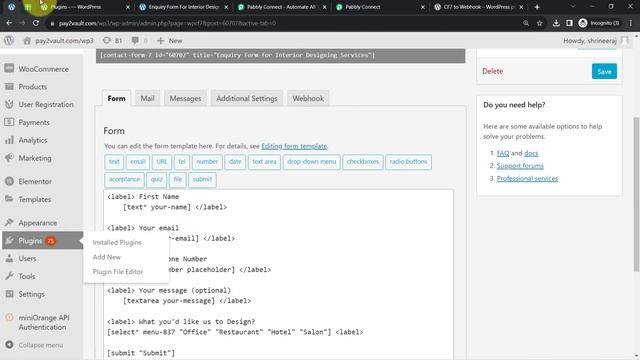Click the Settings sidebar icon
Screen dimensions: 640x360
coord(9,294)
